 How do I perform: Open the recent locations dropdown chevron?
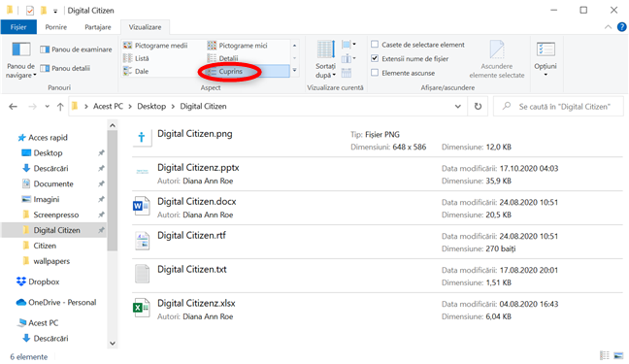click(47, 107)
